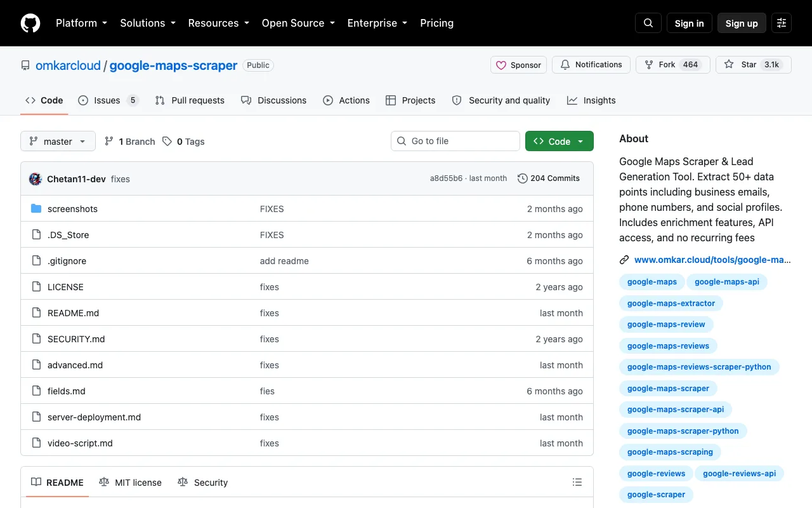Open the green Code dropdown button
812x508 pixels.
click(x=560, y=141)
